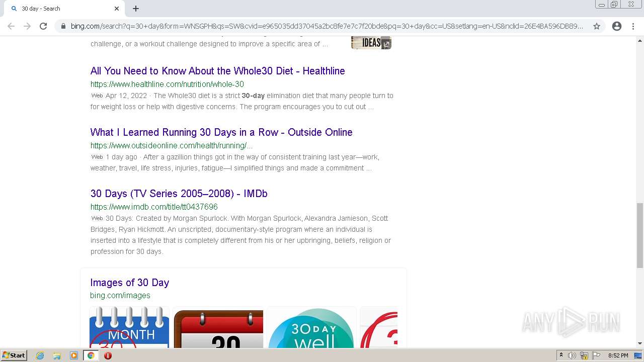Open a new tab with plus button

[136, 9]
